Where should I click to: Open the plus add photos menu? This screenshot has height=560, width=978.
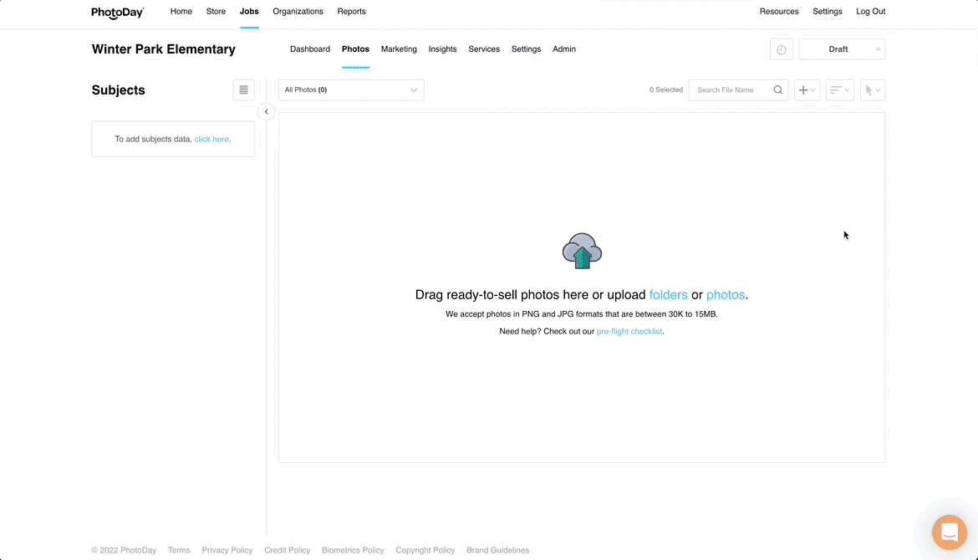pos(807,90)
